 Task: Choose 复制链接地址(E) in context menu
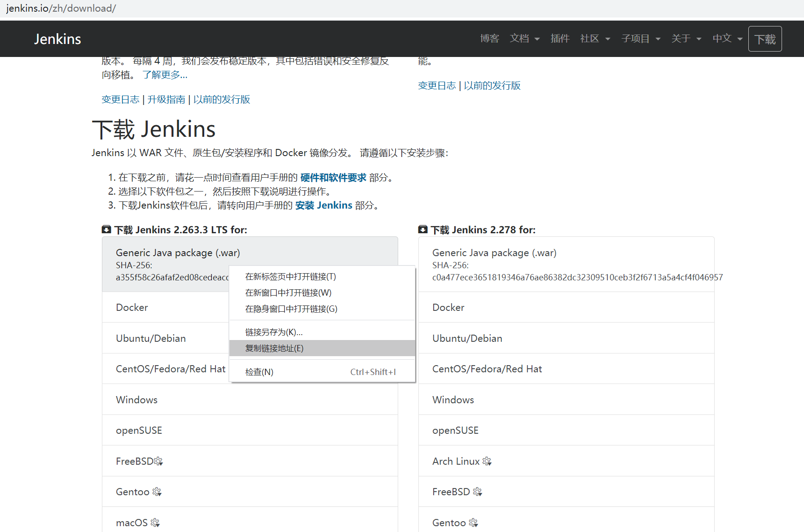[322, 348]
